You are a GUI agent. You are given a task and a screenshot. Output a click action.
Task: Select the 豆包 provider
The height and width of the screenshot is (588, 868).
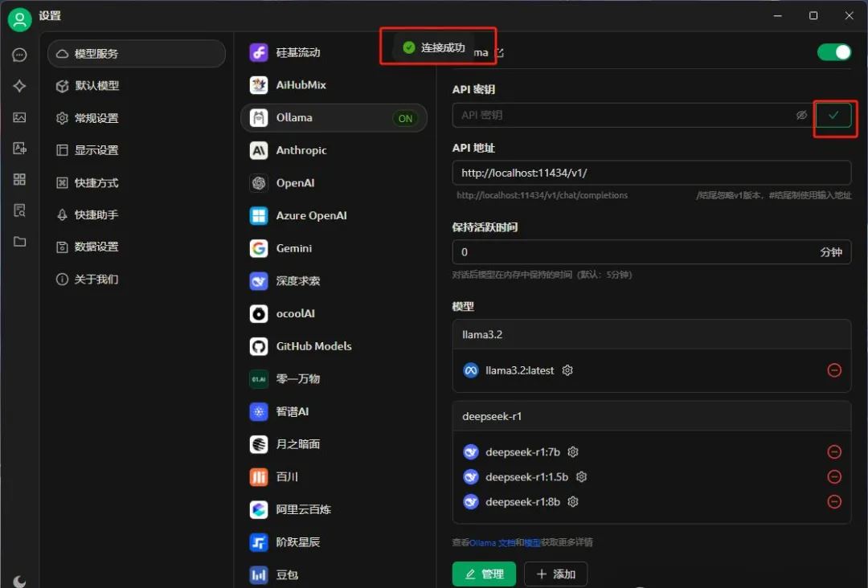334,574
